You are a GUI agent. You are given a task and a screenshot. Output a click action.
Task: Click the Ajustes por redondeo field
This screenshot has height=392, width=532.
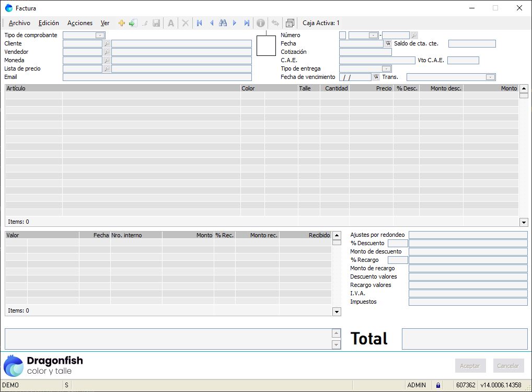pyautogui.click(x=468, y=235)
